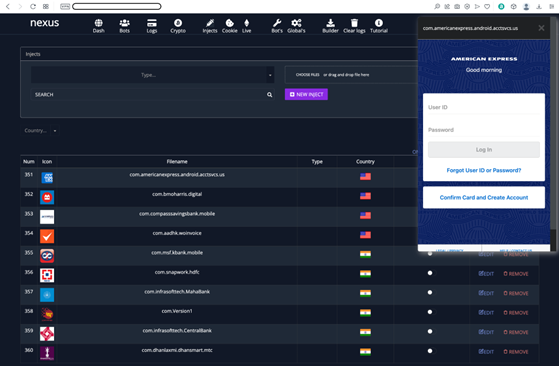Screen dimensions: 559x366
Task: Open the Type... dropdown
Action: click(x=153, y=75)
